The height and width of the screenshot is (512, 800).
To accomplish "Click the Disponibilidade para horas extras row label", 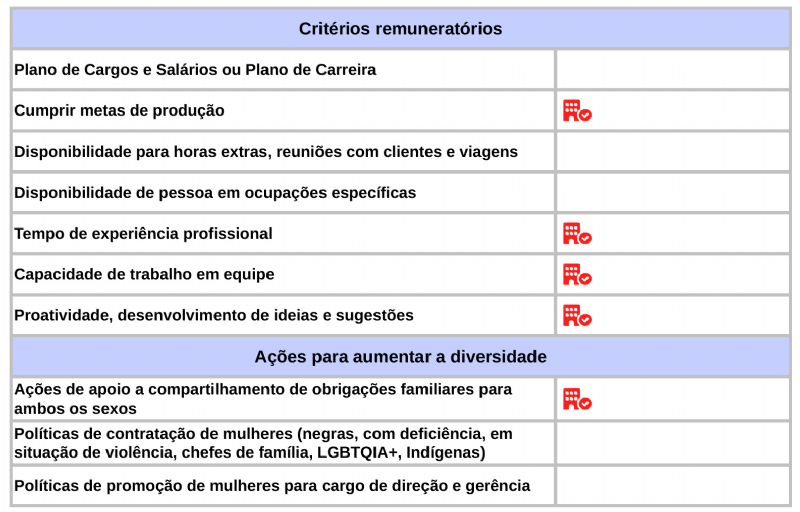I will (266, 152).
